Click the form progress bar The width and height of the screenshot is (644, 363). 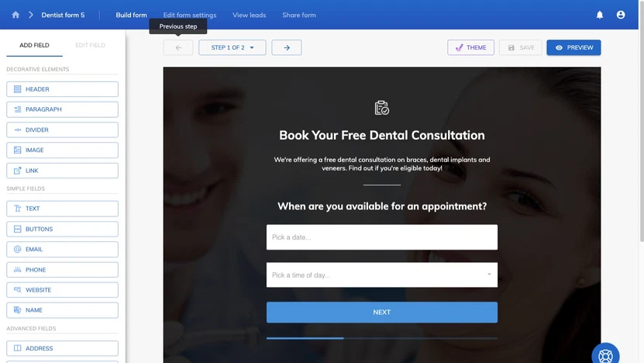click(x=381, y=338)
